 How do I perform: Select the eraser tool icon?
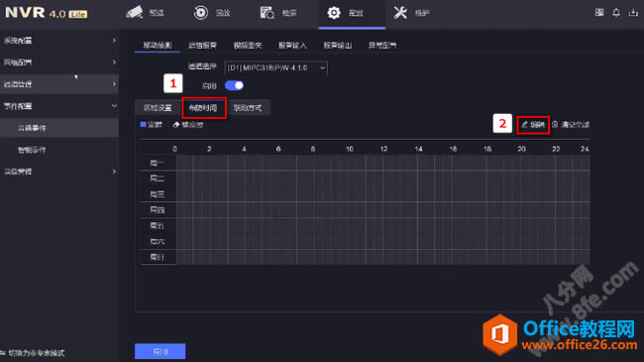coord(176,124)
